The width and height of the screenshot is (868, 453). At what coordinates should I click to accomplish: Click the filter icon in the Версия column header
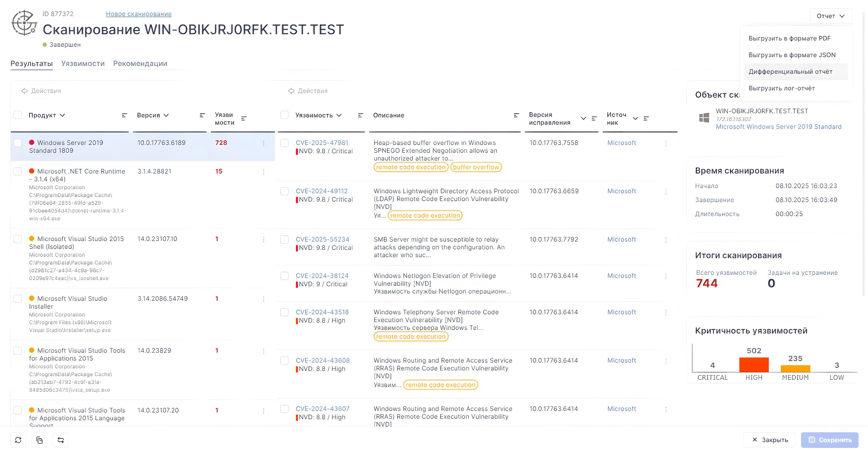(202, 115)
